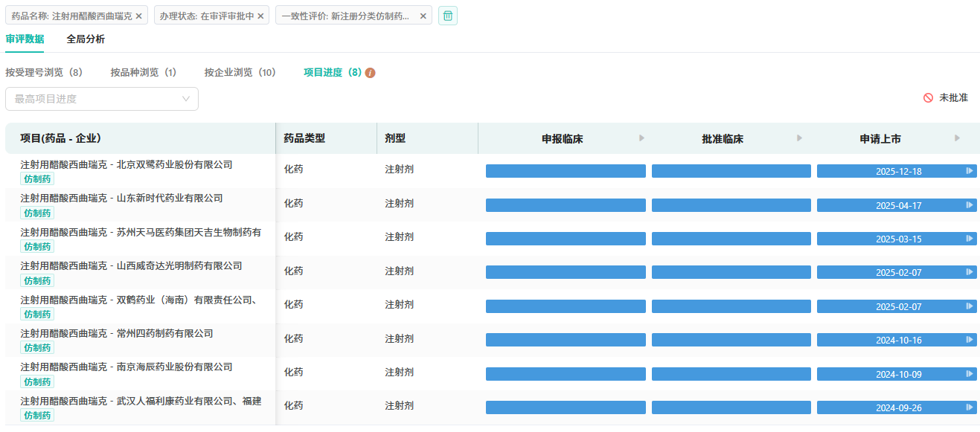Click the 未批准 prohibited legend icon
The width and height of the screenshot is (980, 432).
point(928,98)
